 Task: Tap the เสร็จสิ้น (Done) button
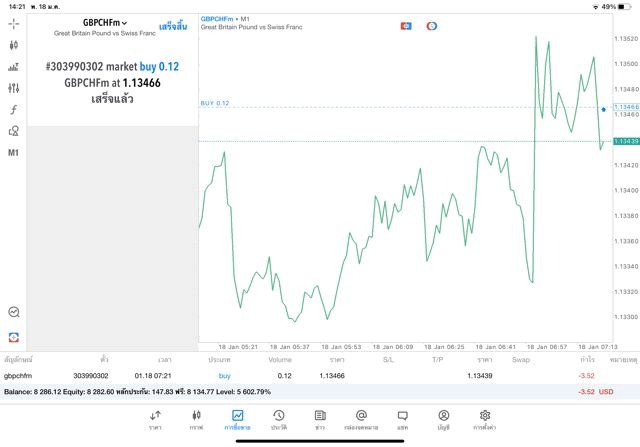click(173, 26)
